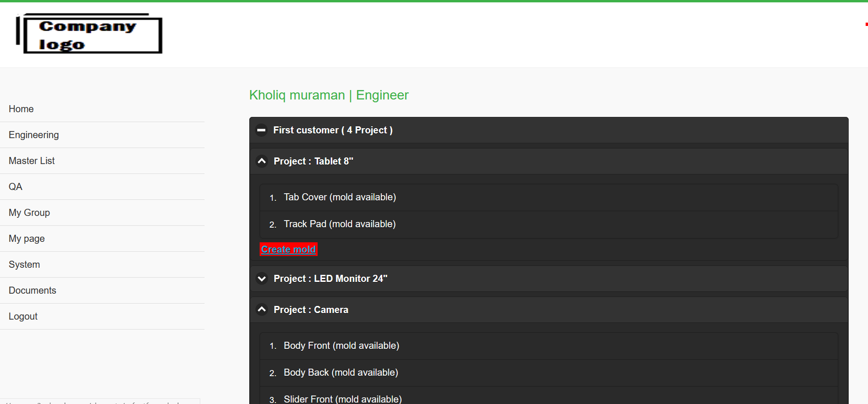Collapse Project Tablet 8" using chevron icon
The image size is (868, 404).
coord(262,161)
